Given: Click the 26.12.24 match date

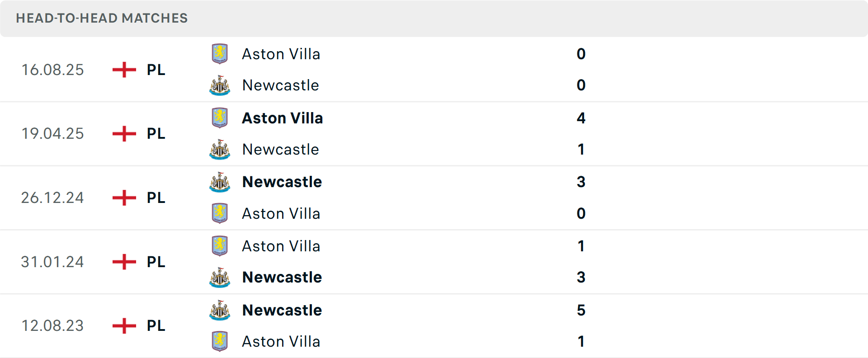Looking at the screenshot, I should coord(52,198).
